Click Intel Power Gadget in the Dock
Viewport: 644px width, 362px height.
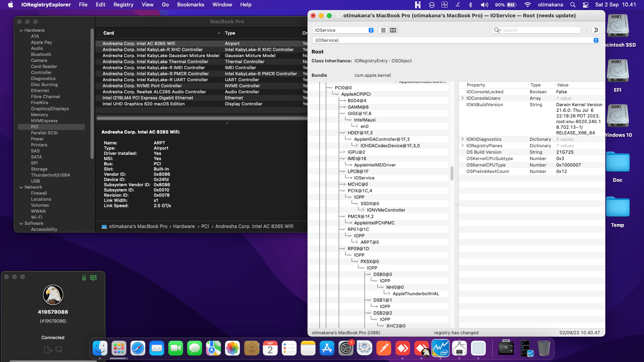[440, 348]
